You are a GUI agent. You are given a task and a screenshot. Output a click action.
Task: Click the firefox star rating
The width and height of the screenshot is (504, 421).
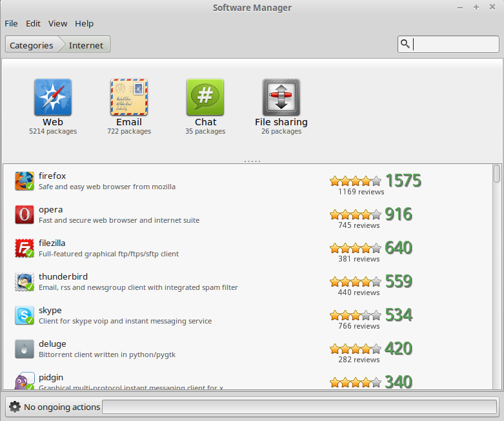coord(356,181)
